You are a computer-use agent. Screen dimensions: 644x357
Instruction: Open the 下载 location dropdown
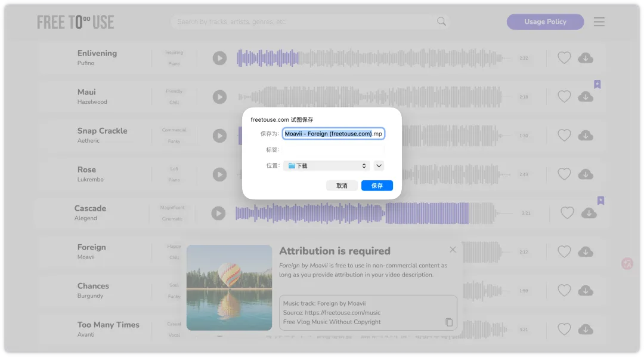tap(326, 166)
